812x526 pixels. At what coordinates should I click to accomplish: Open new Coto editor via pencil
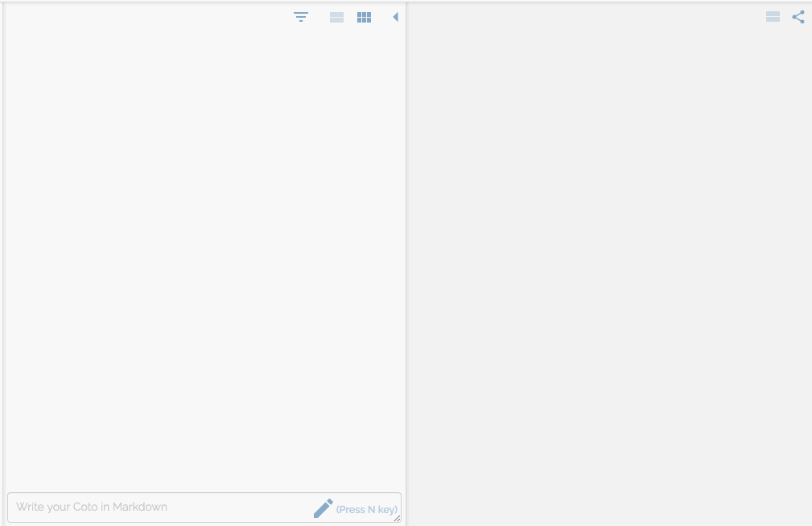pyautogui.click(x=323, y=508)
